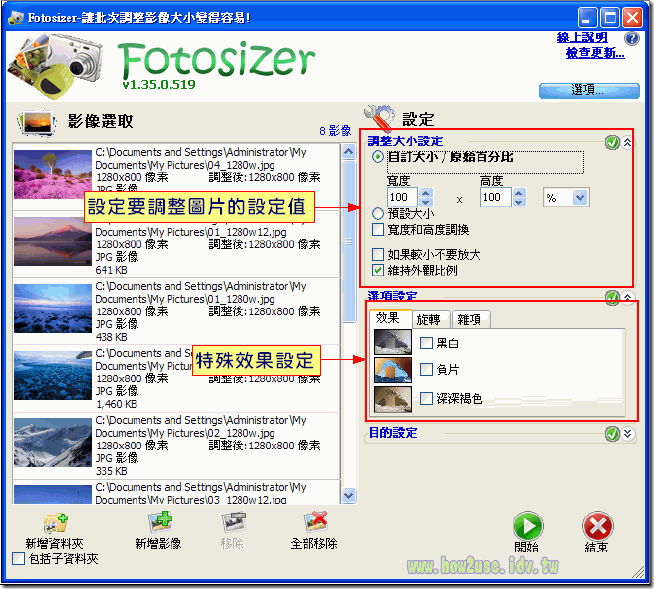Open the percent unit dropdown
654x589 pixels.
point(580,197)
